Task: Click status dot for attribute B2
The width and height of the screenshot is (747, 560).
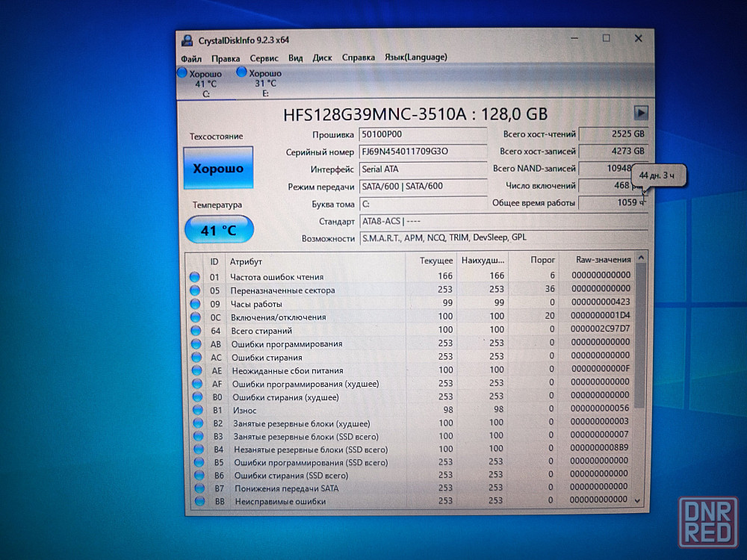Action: 198,423
